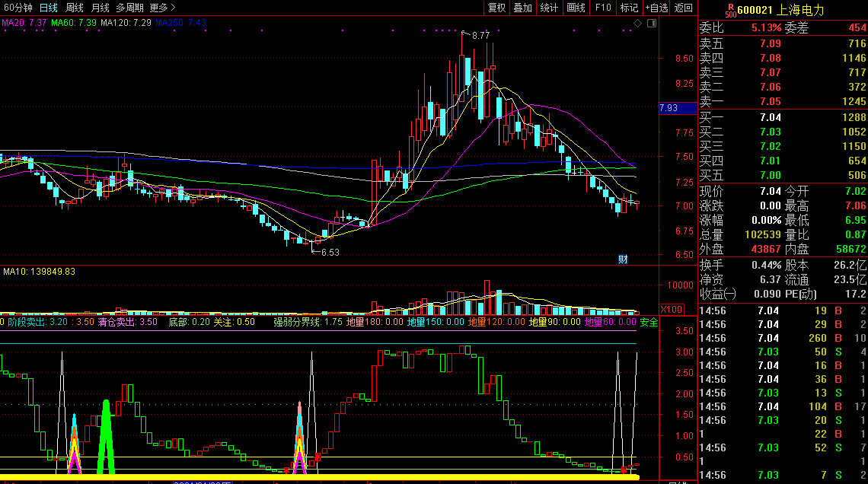The height and width of the screenshot is (484, 868).
Task: Click the 收益(一) value 0.090
Action: point(767,294)
